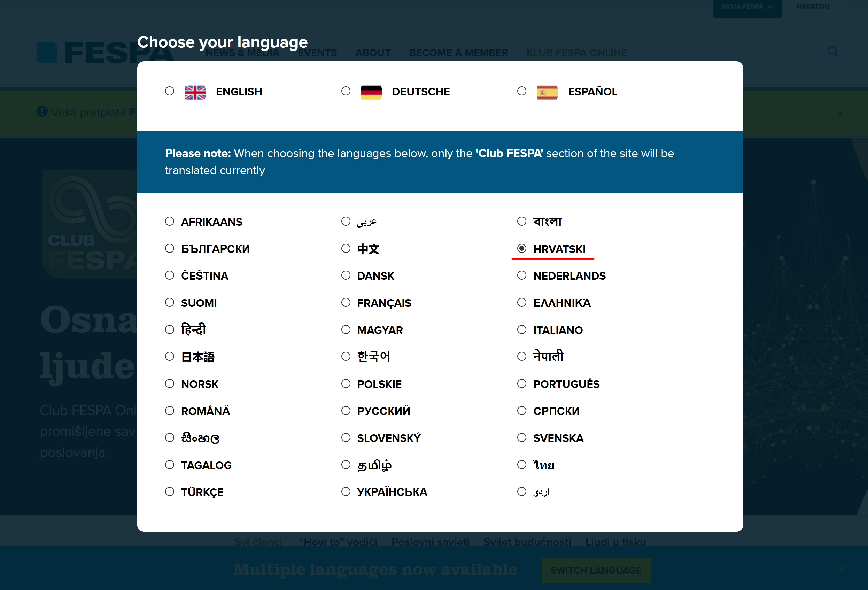This screenshot has height=590, width=868.
Task: Pick the Italiano radio option
Action: click(522, 330)
